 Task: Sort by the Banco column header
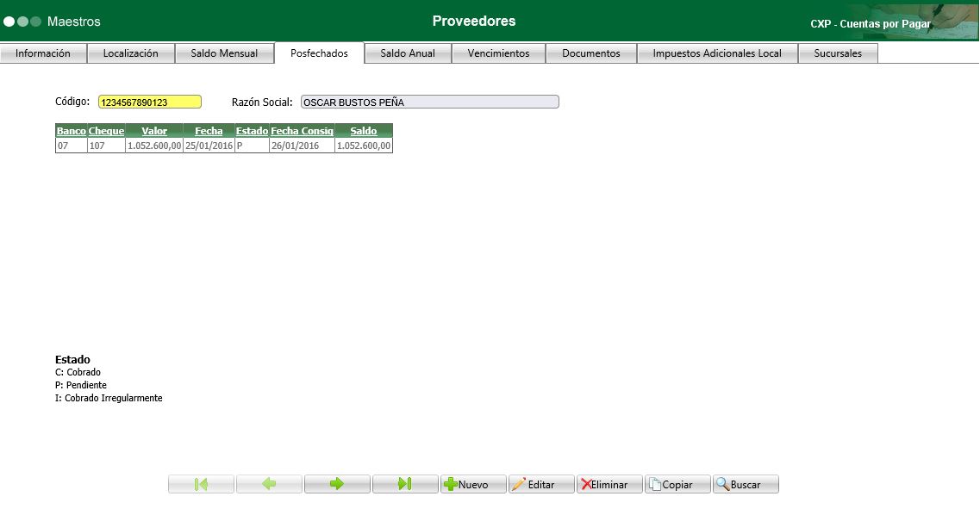(x=72, y=130)
